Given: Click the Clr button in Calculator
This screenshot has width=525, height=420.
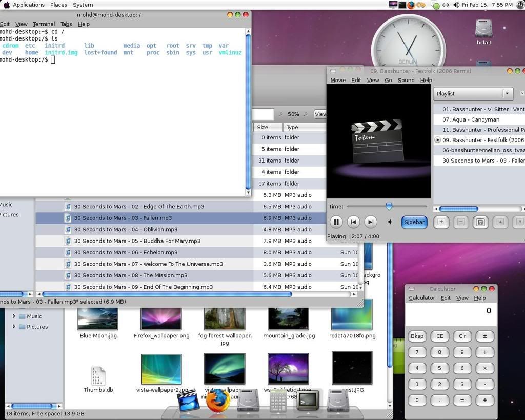Looking at the screenshot, I should pyautogui.click(x=462, y=336).
